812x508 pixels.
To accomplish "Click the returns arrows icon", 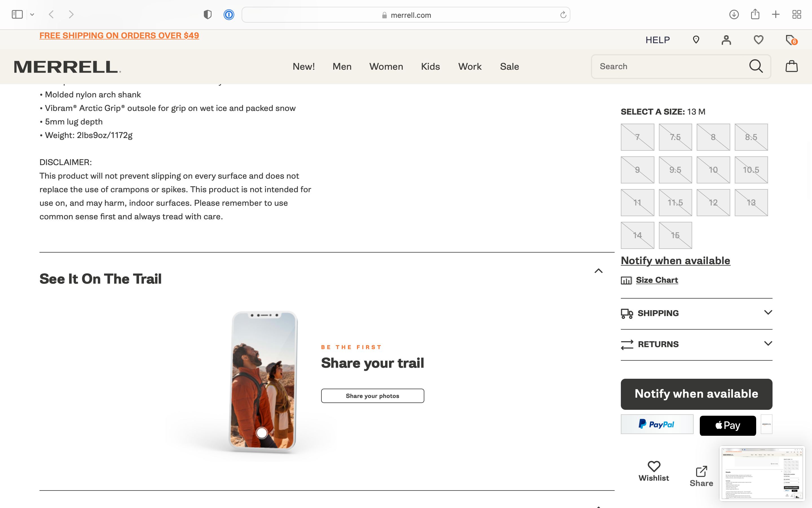I will pyautogui.click(x=627, y=345).
